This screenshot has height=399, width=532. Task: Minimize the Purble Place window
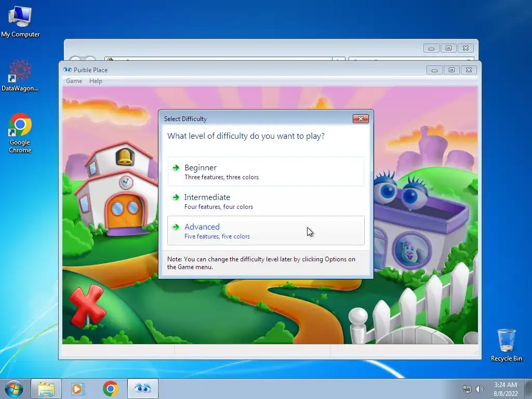434,70
